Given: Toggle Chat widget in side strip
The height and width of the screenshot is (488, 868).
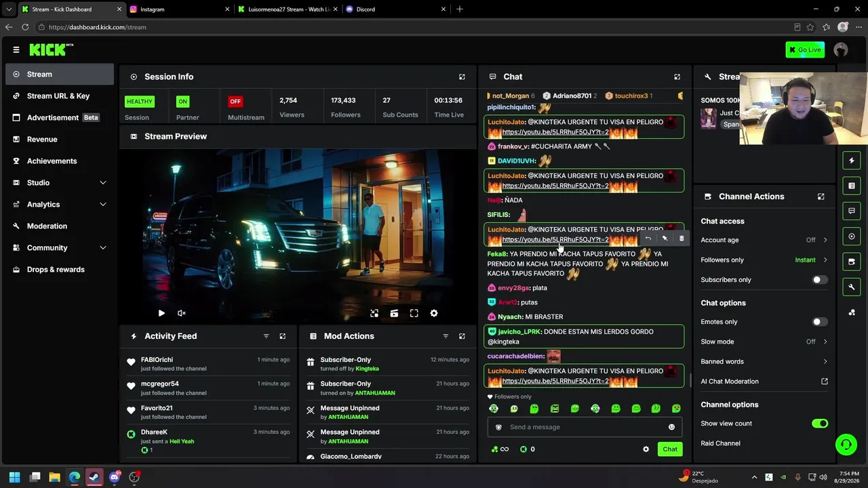Looking at the screenshot, I should (x=852, y=211).
